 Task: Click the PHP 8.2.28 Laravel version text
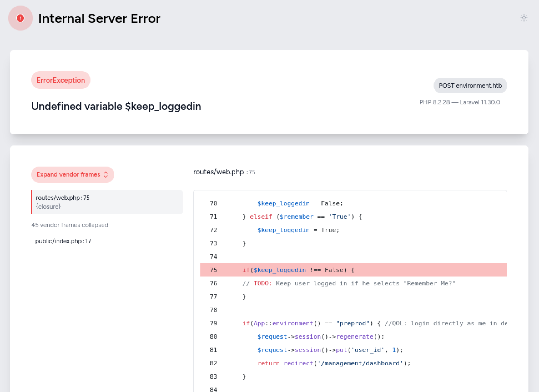[x=460, y=102]
